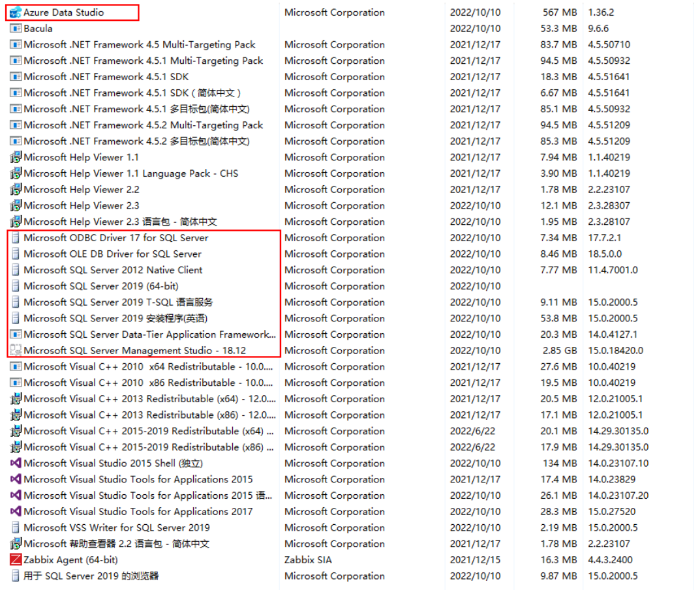Click the Azure Data Studio program icon
700x590 pixels.
[x=16, y=12]
